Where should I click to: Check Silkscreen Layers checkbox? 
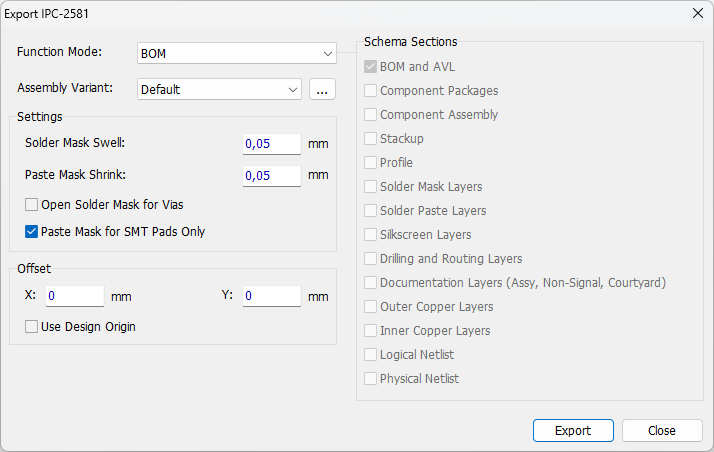(370, 234)
